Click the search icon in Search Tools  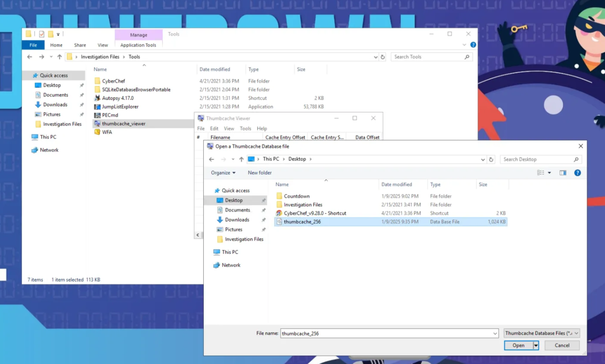(467, 57)
